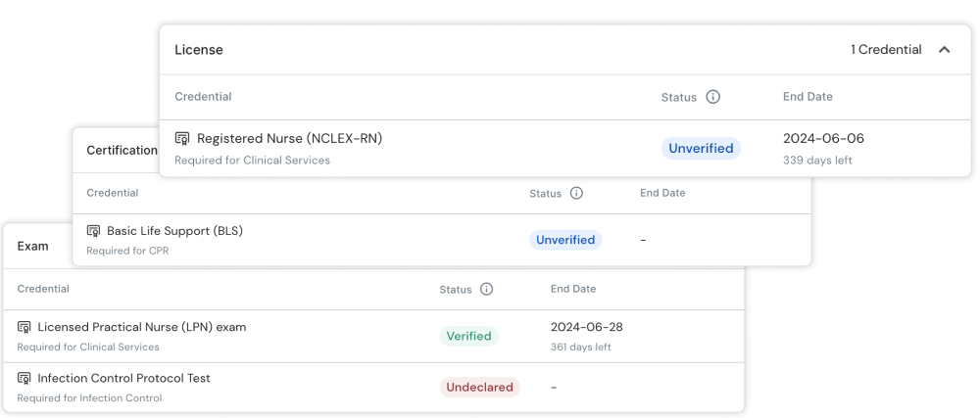Click the Status info icon in Exam panel
This screenshot has width=980, height=418.
[486, 289]
